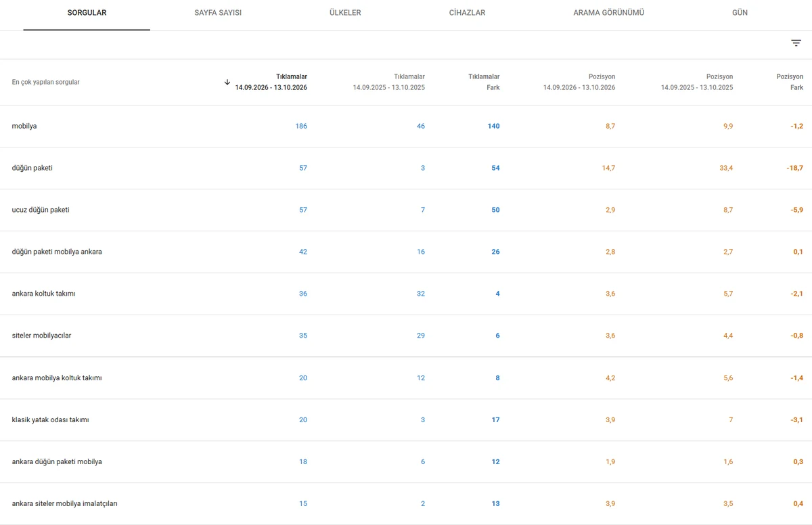
Task: Click the -18,7 position difference value
Action: tap(795, 168)
